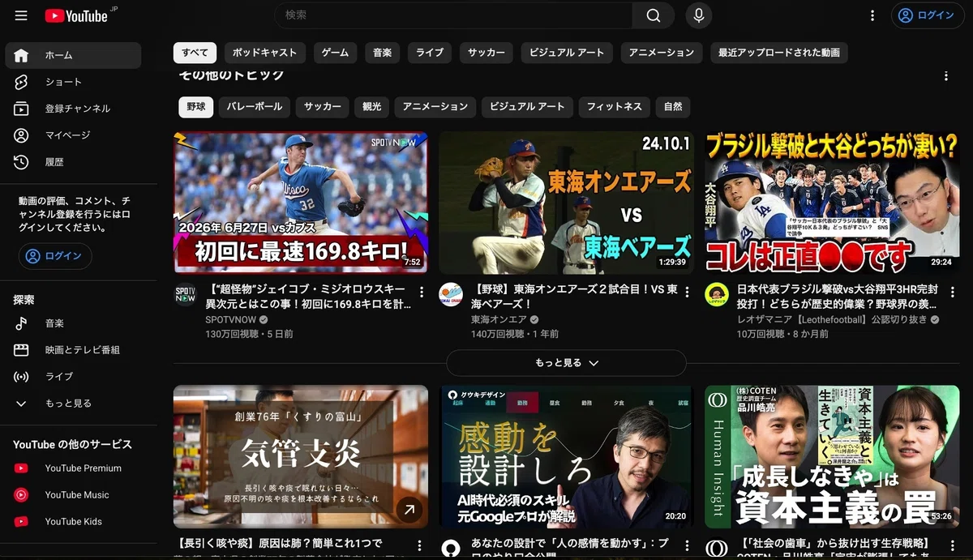The width and height of the screenshot is (973, 560).
Task: Open YouTube Music service
Action: pos(73,495)
